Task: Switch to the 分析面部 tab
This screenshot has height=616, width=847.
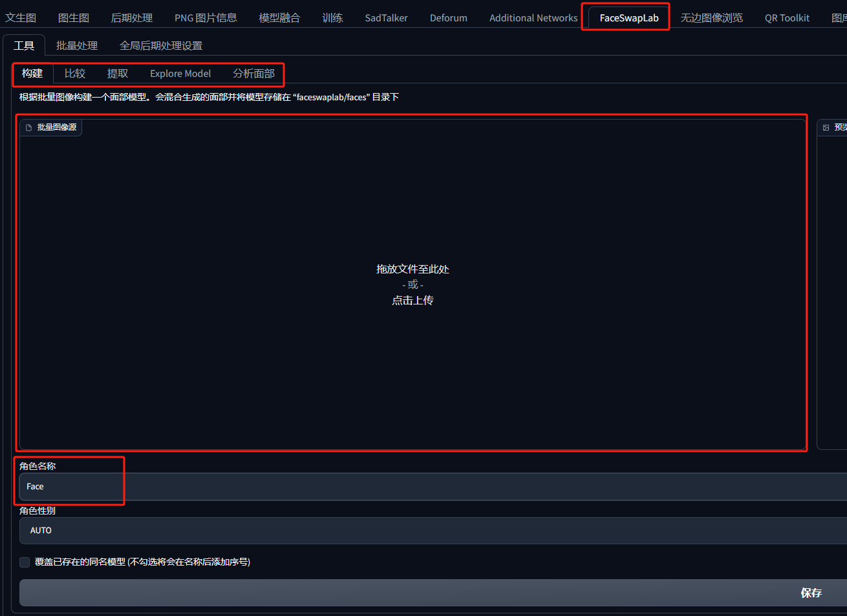Action: [x=253, y=73]
